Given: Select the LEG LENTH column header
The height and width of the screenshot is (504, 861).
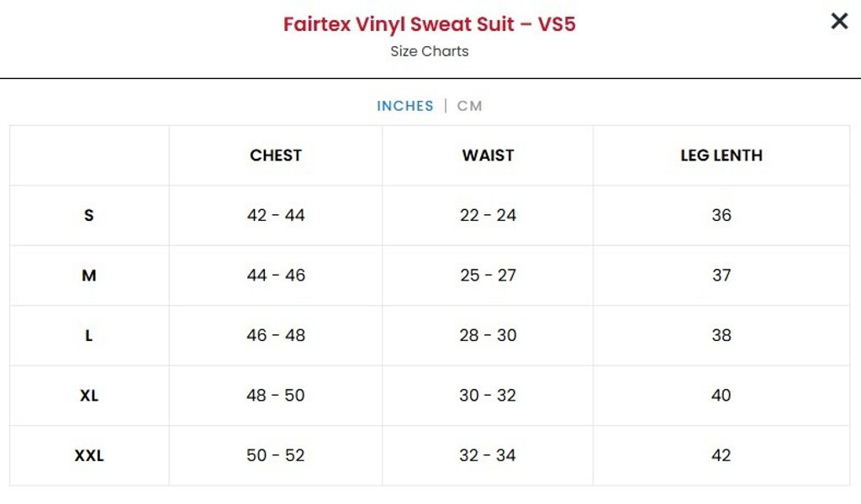Looking at the screenshot, I should [x=721, y=155].
